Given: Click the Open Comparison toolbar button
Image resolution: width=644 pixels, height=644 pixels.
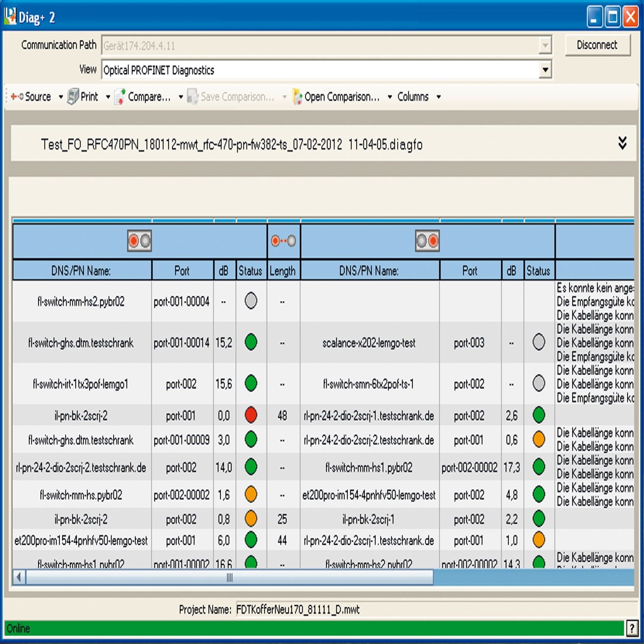Looking at the screenshot, I should pyautogui.click(x=342, y=97).
